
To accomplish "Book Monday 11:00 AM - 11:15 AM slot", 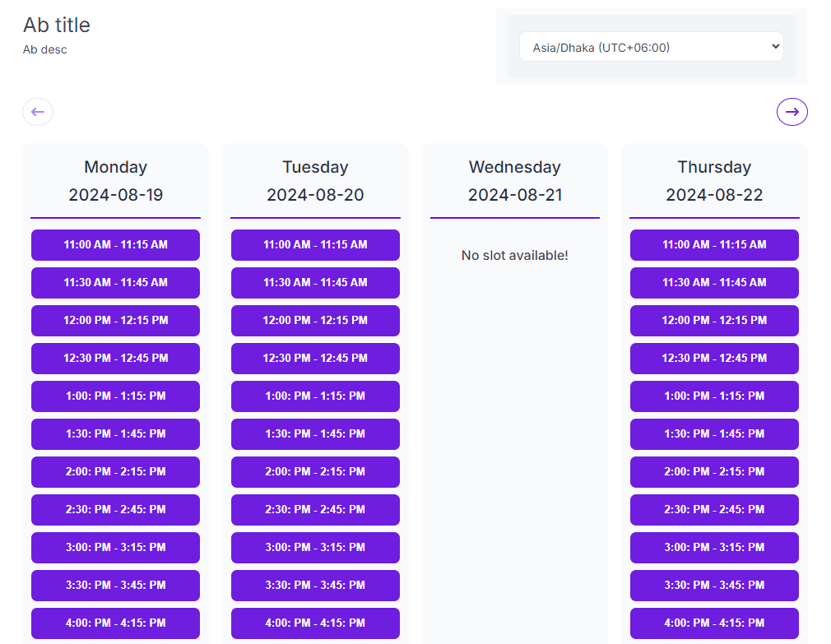I will (115, 245).
